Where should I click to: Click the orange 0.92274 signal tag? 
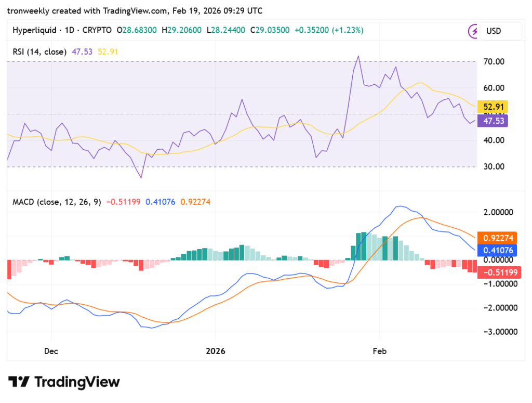tap(497, 238)
